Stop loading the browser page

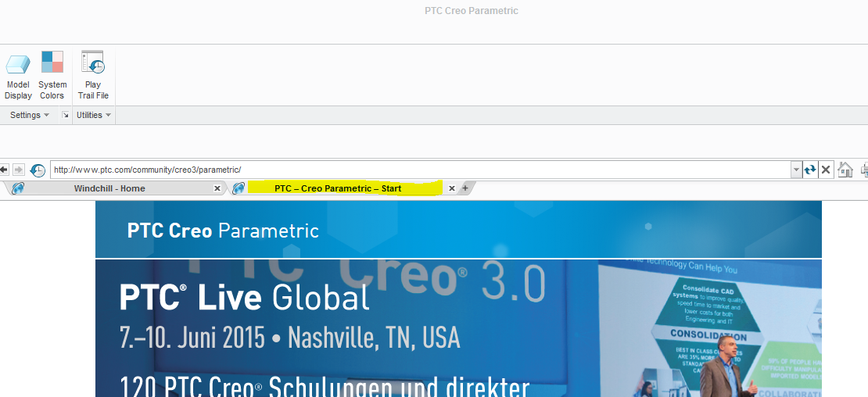[x=825, y=170]
